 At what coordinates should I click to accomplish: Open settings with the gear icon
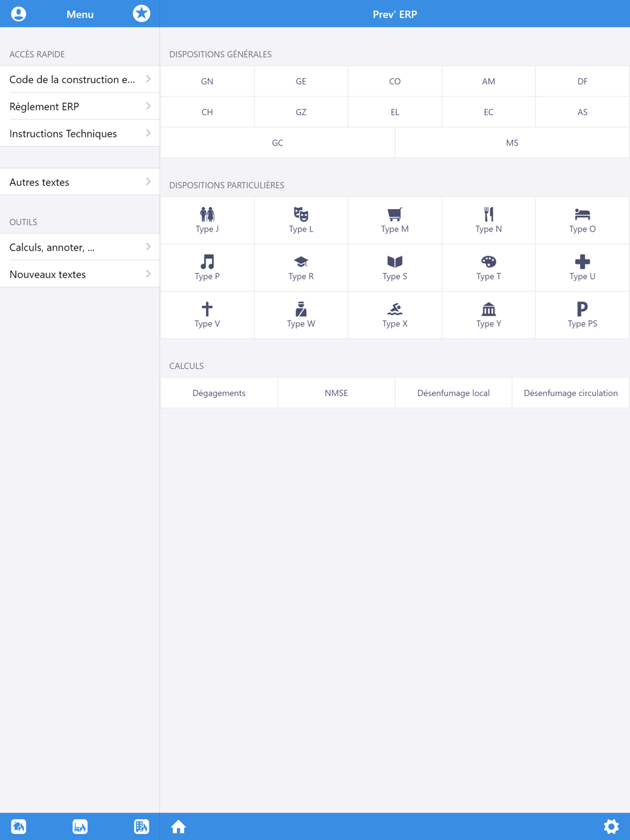point(611,826)
